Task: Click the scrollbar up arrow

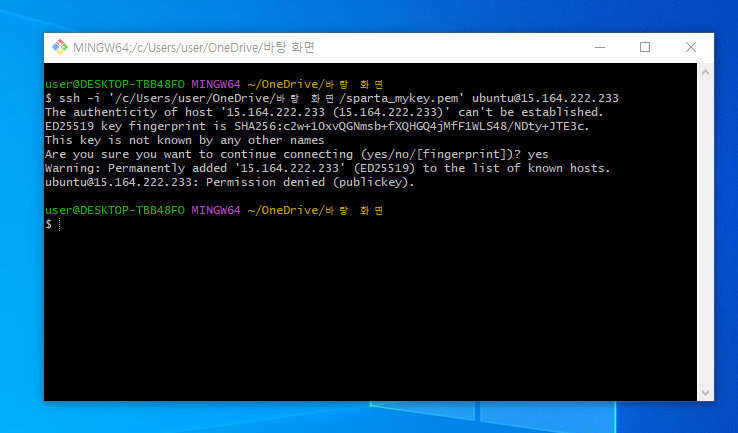Action: coord(706,71)
